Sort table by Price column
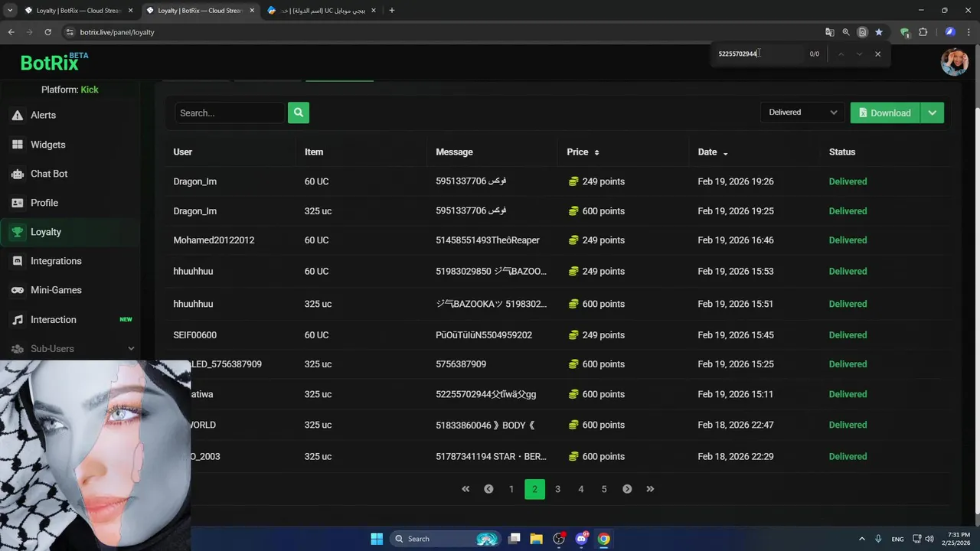 click(x=583, y=152)
